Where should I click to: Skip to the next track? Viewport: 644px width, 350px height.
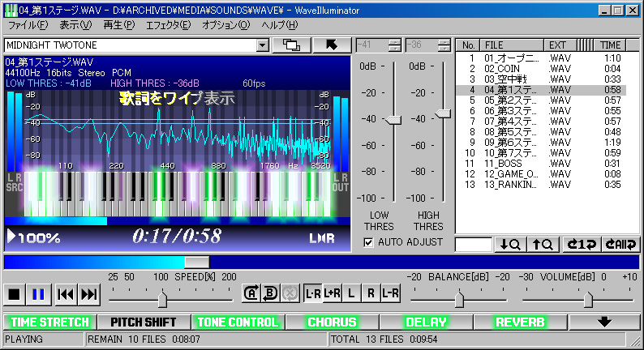pos(89,294)
